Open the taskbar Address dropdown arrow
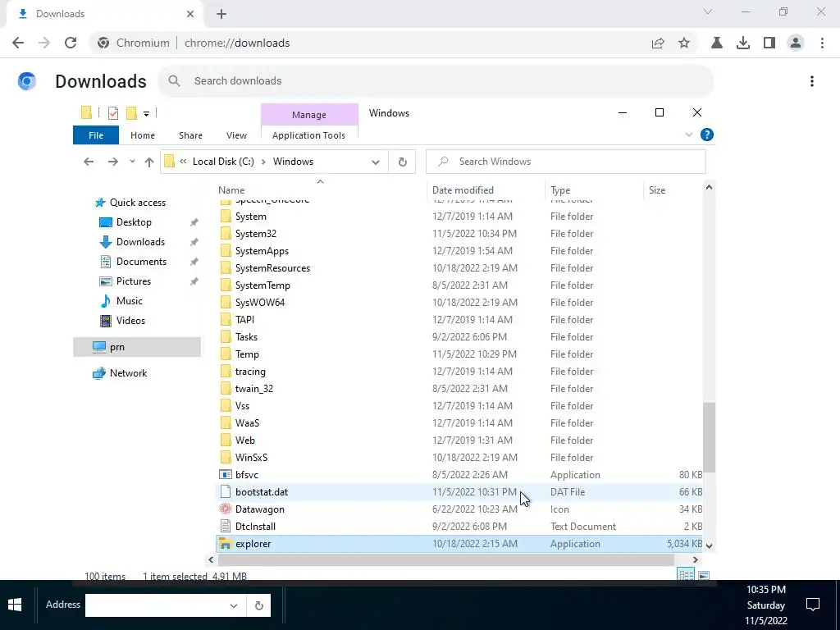 (234, 606)
